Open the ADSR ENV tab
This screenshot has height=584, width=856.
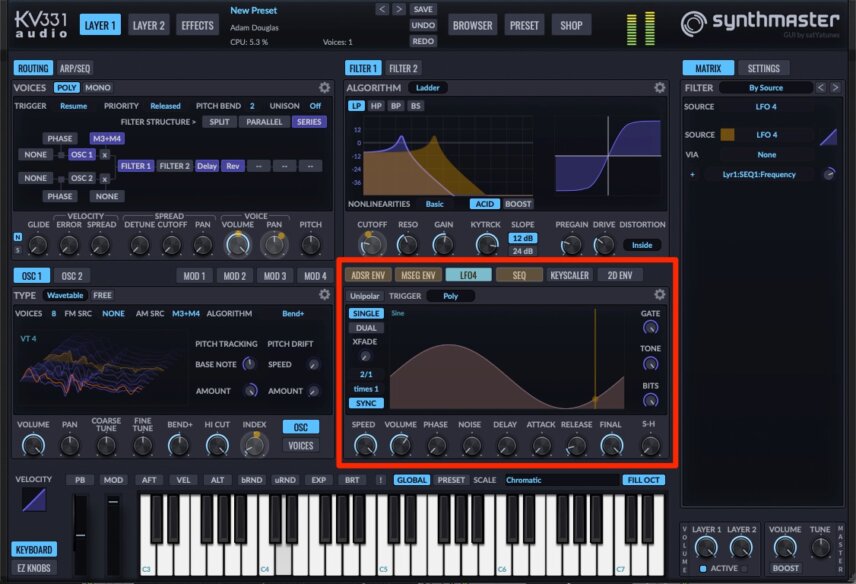[368, 276]
